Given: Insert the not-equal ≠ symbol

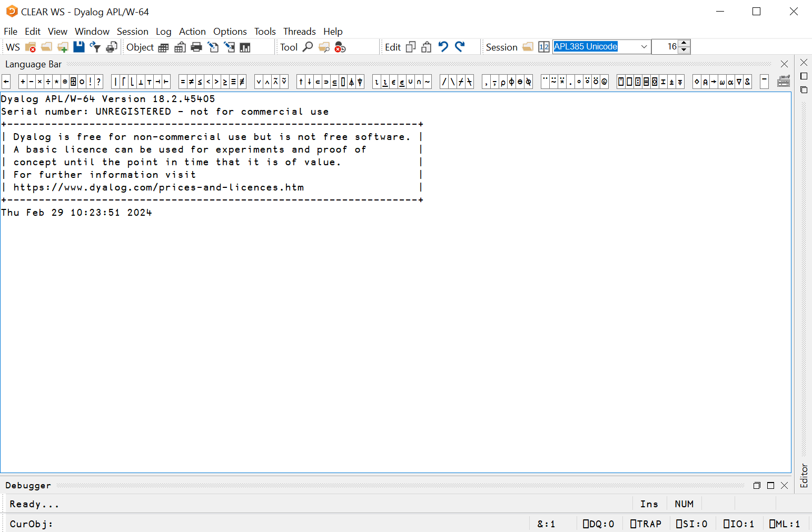Looking at the screenshot, I should pyautogui.click(x=191, y=82).
